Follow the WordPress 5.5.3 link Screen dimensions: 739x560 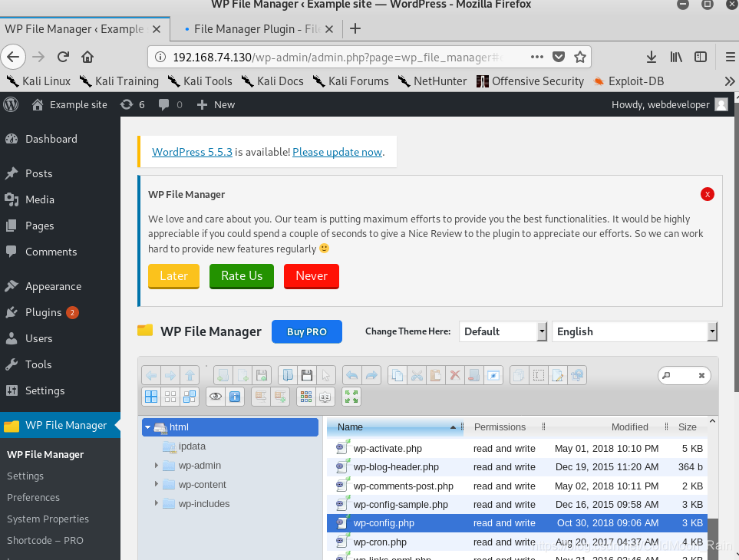tap(192, 152)
